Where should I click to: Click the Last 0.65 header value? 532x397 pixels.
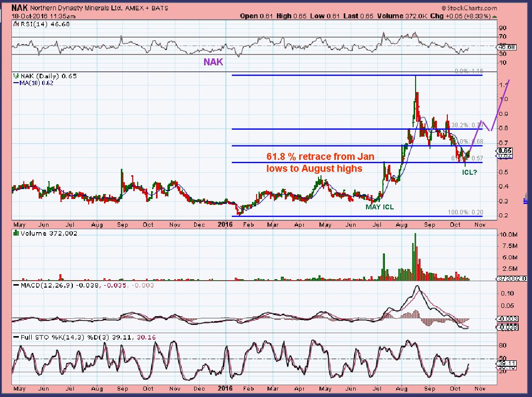358,16
